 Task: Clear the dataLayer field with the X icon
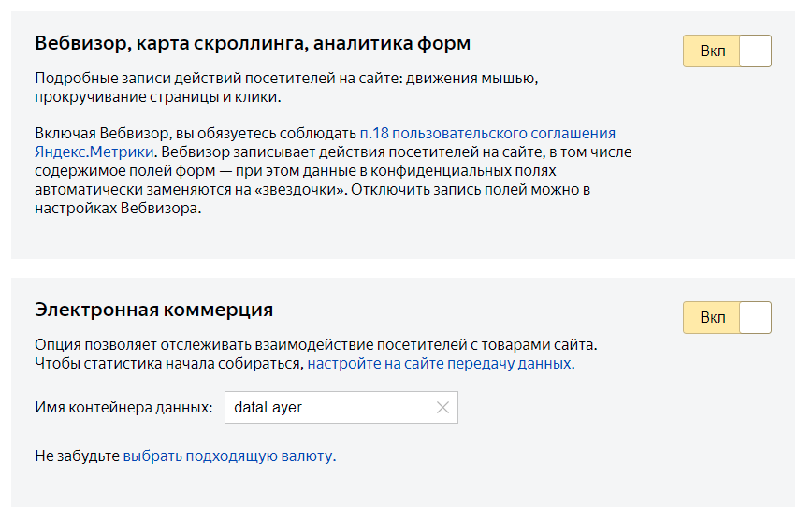click(442, 408)
